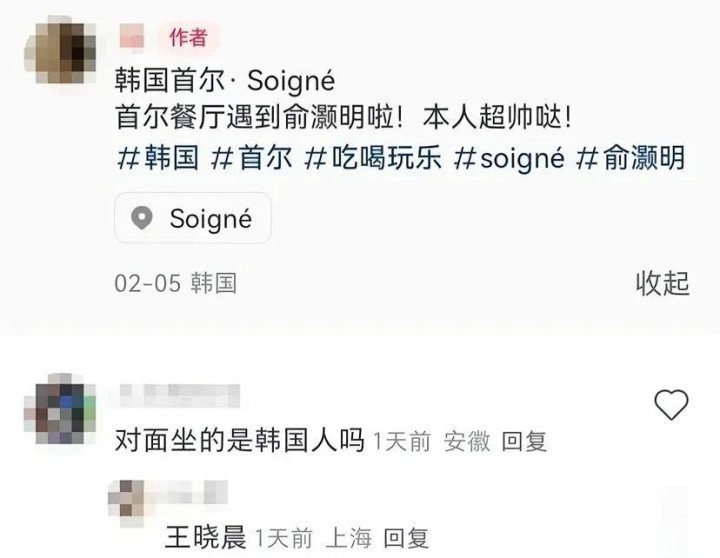
Task: Open the #soigné hashtag
Action: click(x=509, y=158)
